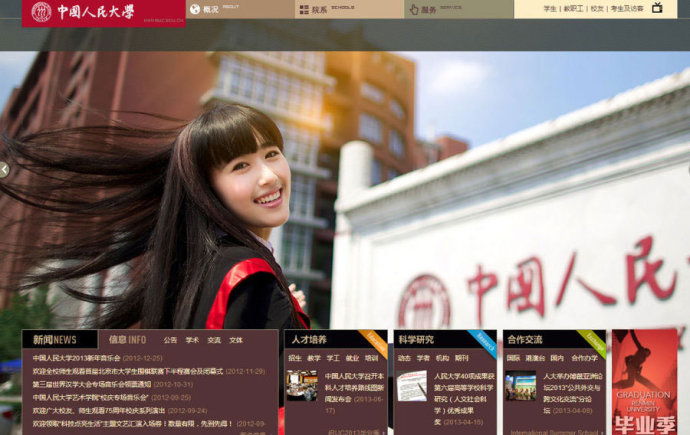Open the 人民大学40项成果 research article

pyautogui.click(x=464, y=399)
